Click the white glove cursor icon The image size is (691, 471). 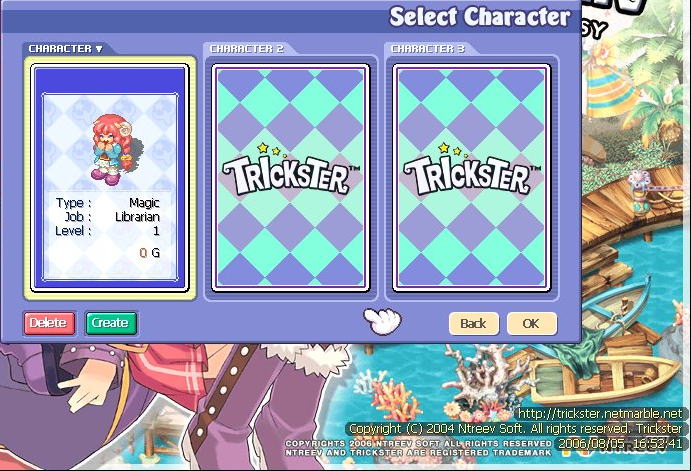coord(382,321)
